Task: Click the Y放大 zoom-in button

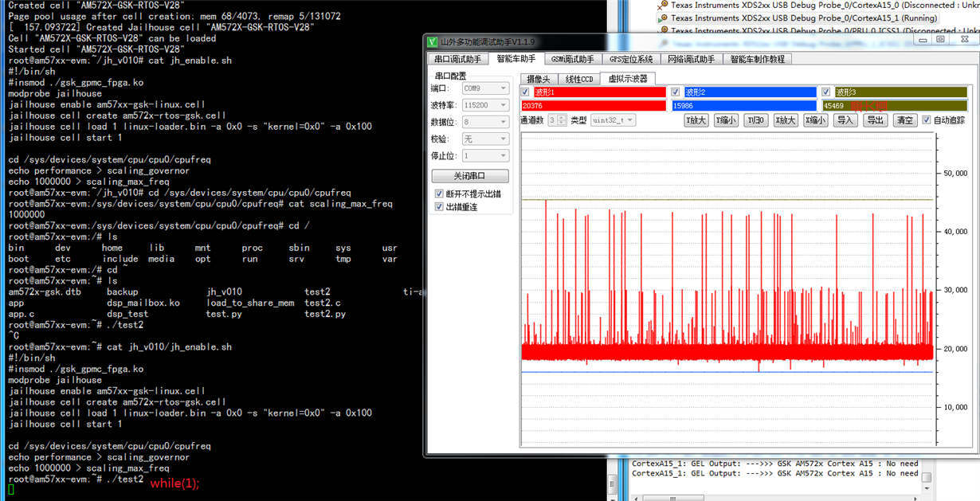Action: [x=696, y=120]
